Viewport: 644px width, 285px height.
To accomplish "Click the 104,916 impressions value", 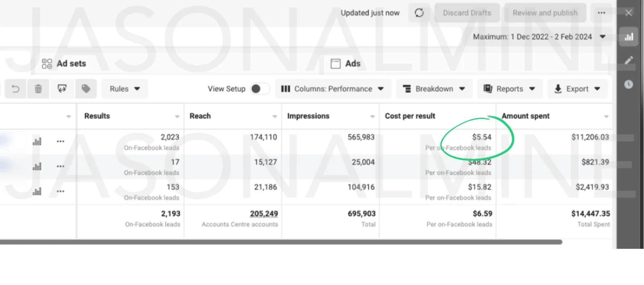I will pos(361,187).
